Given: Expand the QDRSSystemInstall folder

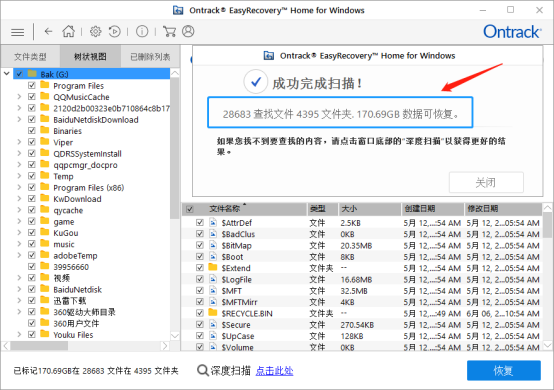Looking at the screenshot, I should tap(19, 153).
